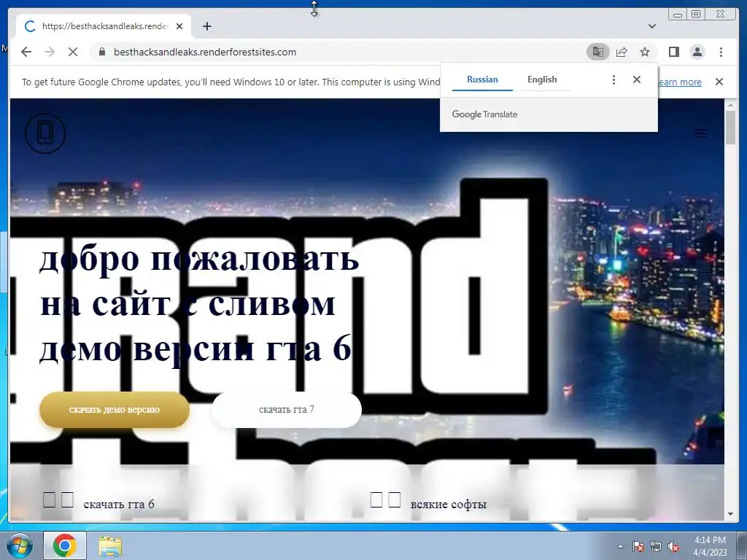Click the Google Translate icon in address bar

pyautogui.click(x=598, y=52)
